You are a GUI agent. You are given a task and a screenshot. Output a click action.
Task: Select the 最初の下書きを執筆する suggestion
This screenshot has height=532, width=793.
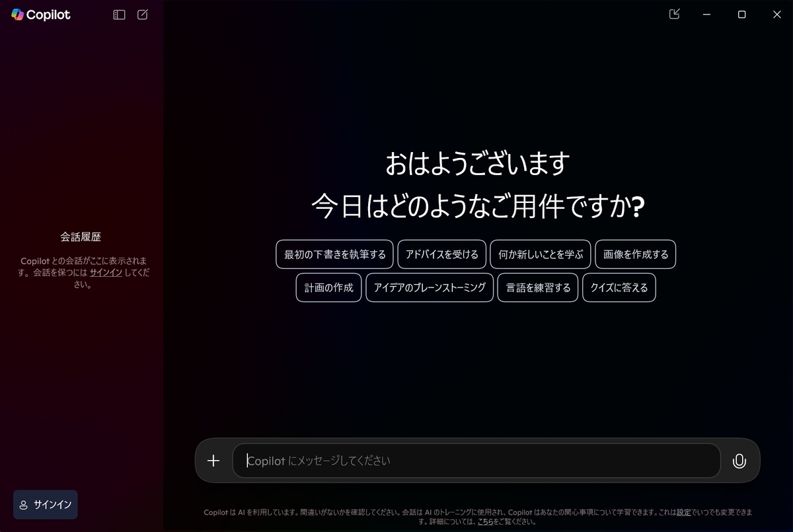click(335, 254)
